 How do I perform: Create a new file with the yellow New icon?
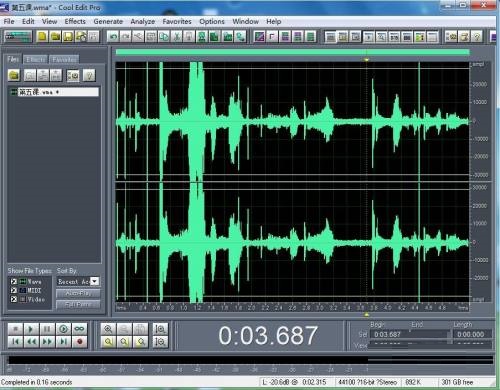(x=42, y=36)
